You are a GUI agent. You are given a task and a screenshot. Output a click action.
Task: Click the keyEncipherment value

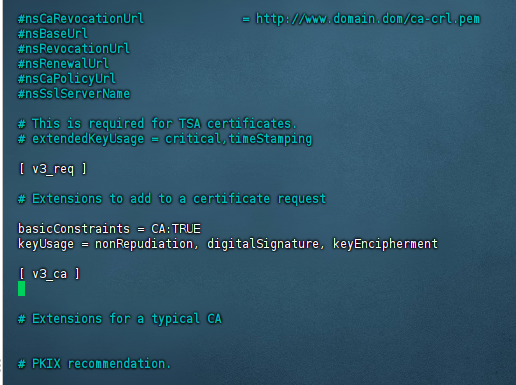pyautogui.click(x=385, y=244)
